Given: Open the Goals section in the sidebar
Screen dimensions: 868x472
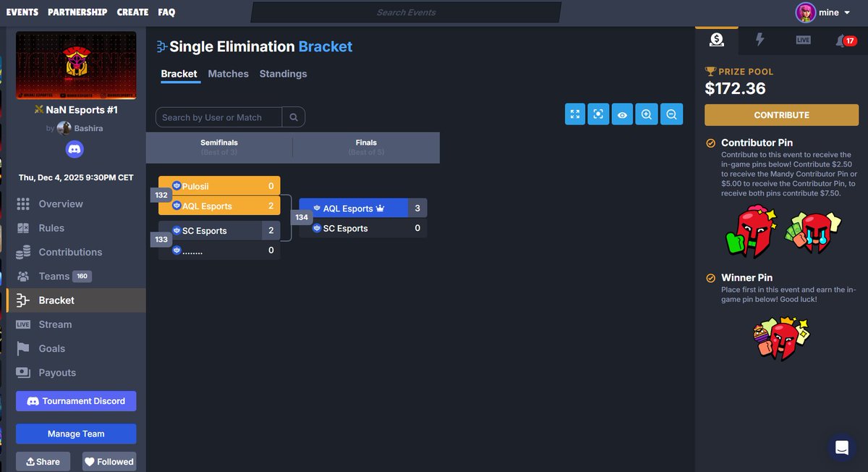Looking at the screenshot, I should coord(51,348).
